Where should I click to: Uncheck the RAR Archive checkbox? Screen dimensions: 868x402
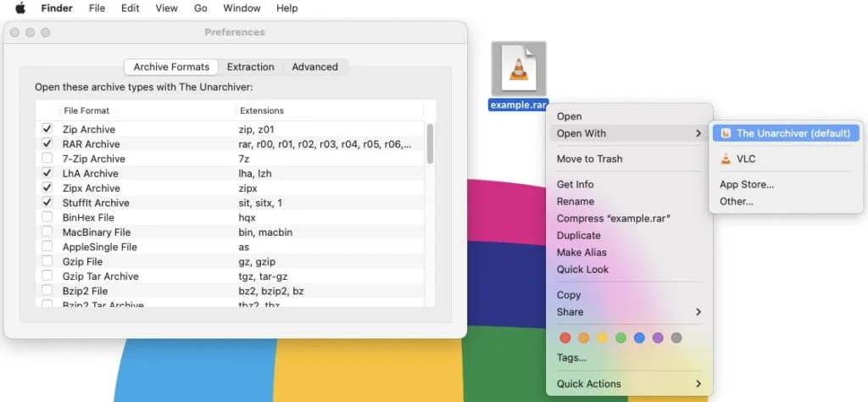click(47, 144)
